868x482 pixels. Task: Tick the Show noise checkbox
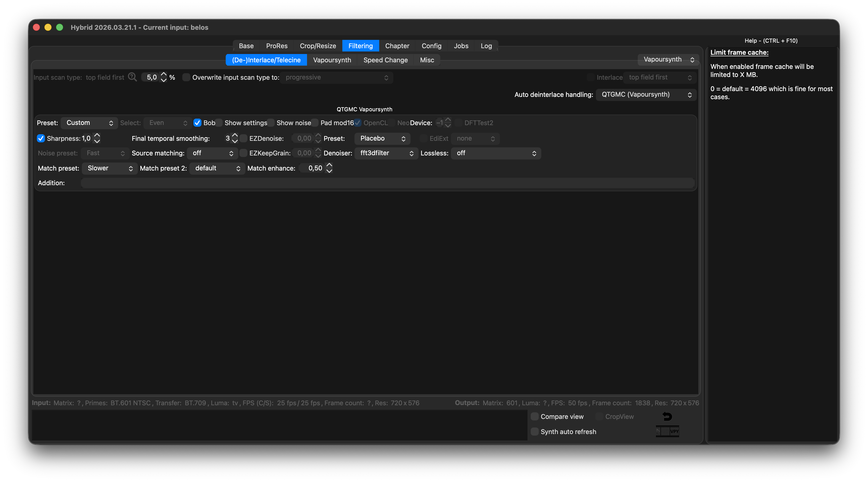(271, 123)
